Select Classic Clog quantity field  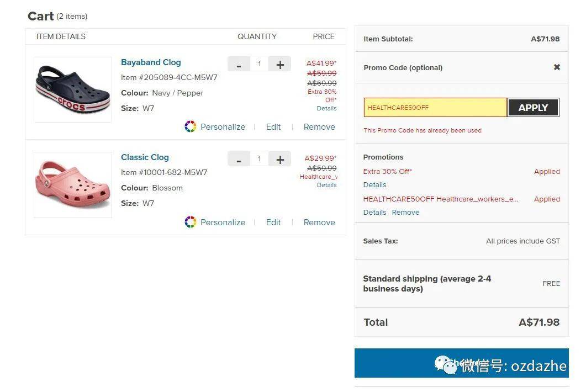pos(260,159)
